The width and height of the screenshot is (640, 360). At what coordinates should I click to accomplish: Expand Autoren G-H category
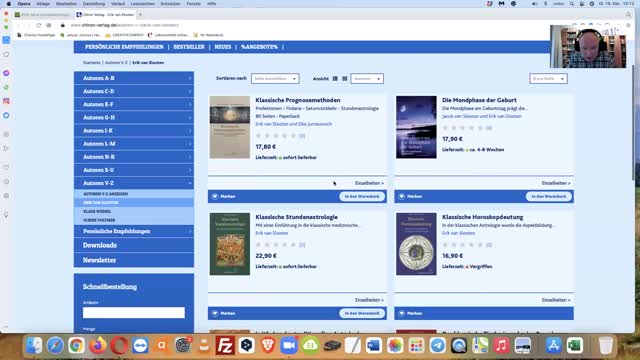coord(134,117)
